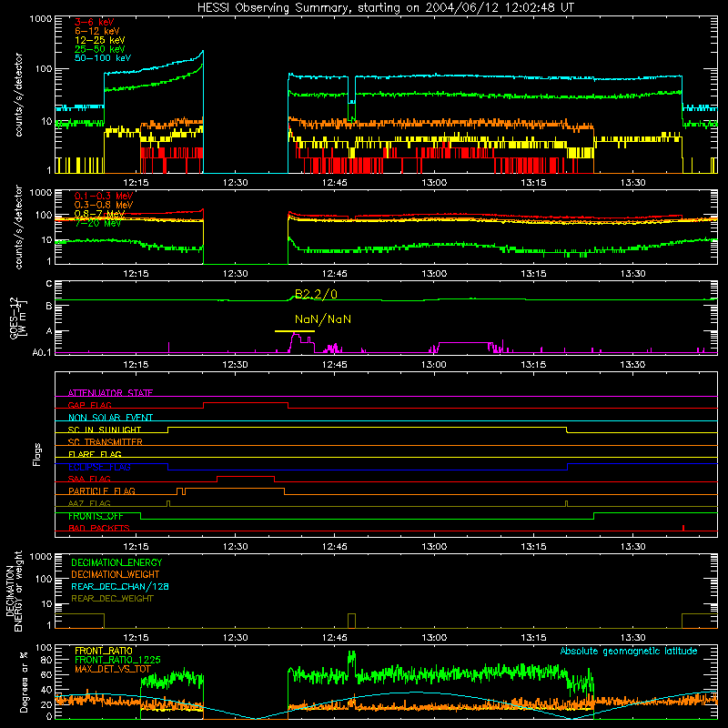Screen dimensions: 728x728
Task: Click the A0.1 label on the GOES axis
Action: tap(41, 353)
